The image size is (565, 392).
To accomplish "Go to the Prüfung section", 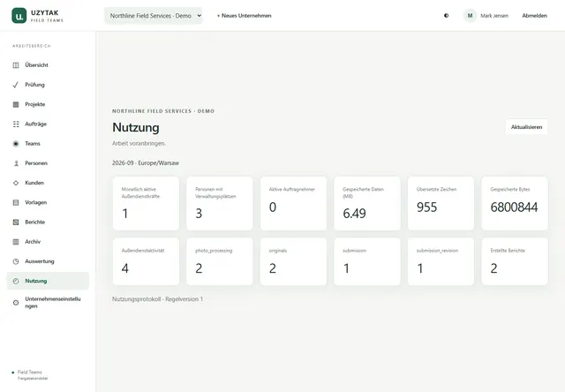I will (x=48, y=85).
